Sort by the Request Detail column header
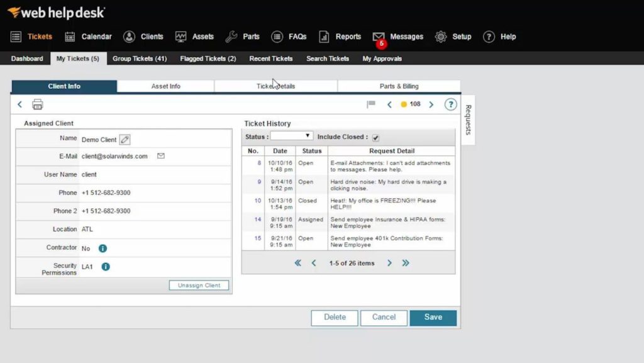644x363 pixels. coord(392,151)
